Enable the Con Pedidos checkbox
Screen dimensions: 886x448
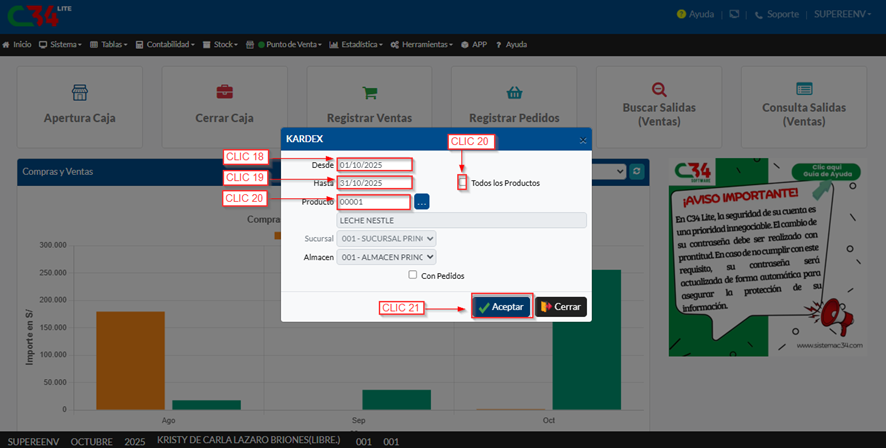(413, 275)
